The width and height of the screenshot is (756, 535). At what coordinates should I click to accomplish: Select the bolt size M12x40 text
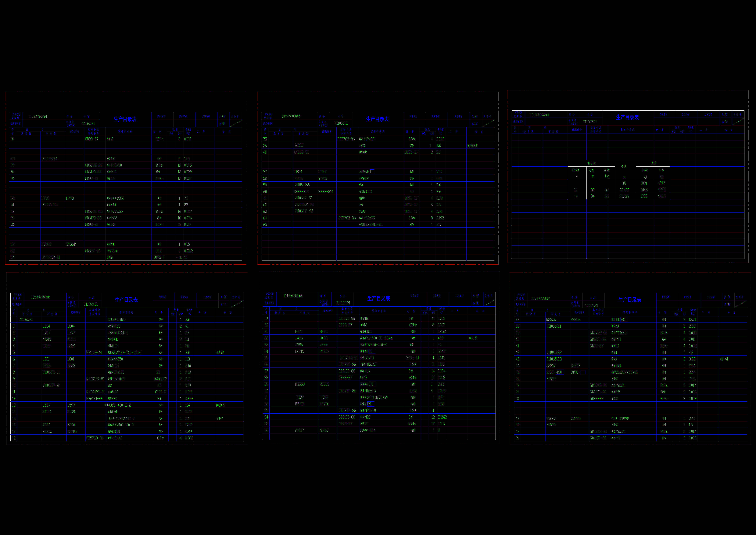[x=117, y=438]
